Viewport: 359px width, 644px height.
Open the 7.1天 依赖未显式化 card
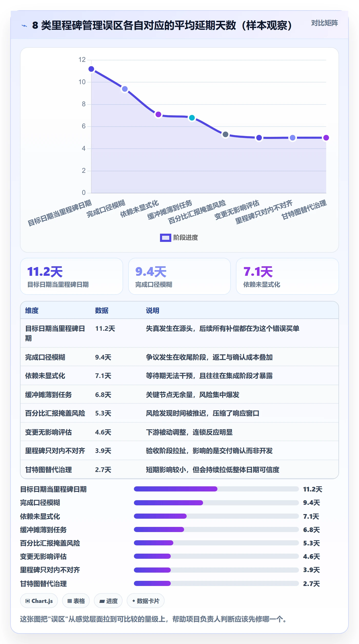[287, 276]
